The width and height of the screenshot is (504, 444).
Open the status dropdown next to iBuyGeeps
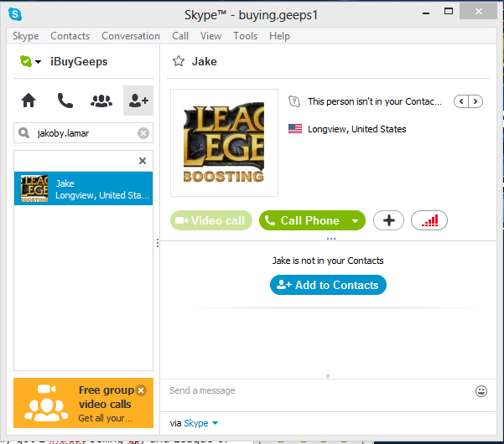pos(39,62)
